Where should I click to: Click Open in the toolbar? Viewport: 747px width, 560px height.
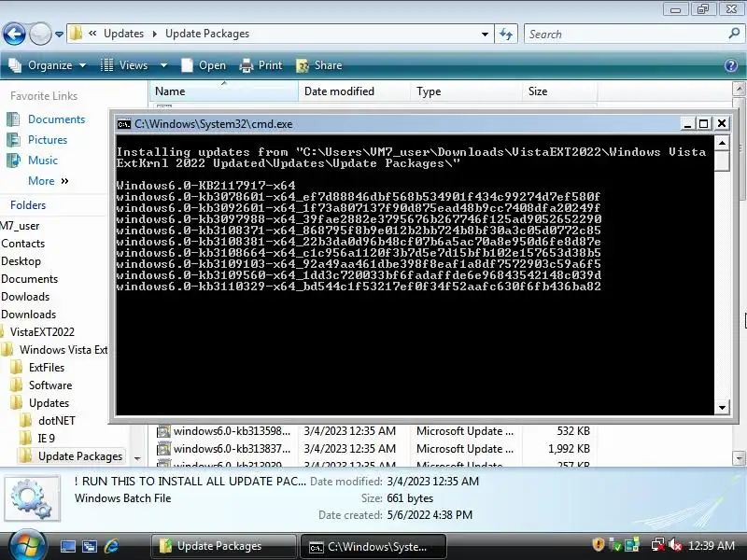click(x=204, y=65)
